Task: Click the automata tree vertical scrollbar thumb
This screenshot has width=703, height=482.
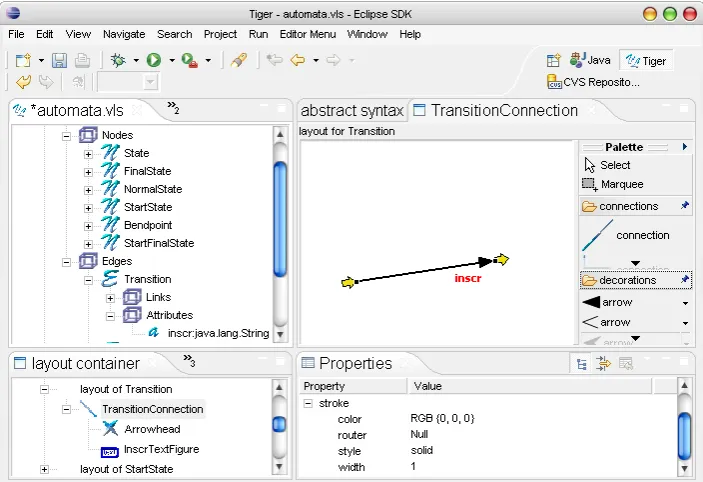Action: click(x=280, y=219)
